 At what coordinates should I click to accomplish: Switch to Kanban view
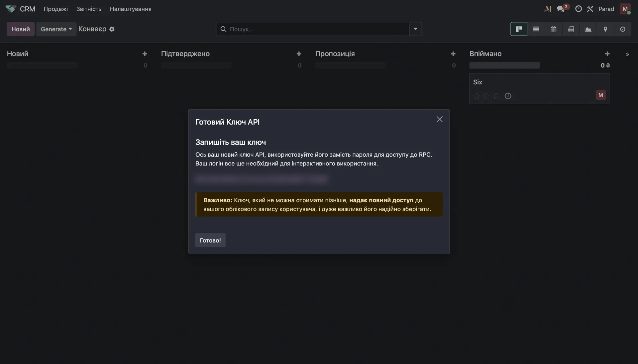click(519, 29)
